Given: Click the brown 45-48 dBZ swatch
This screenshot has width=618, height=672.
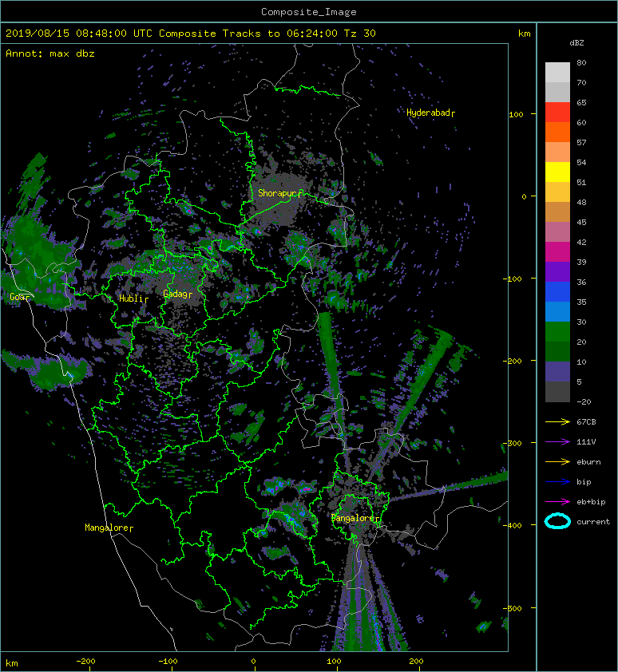Looking at the screenshot, I should (x=557, y=211).
